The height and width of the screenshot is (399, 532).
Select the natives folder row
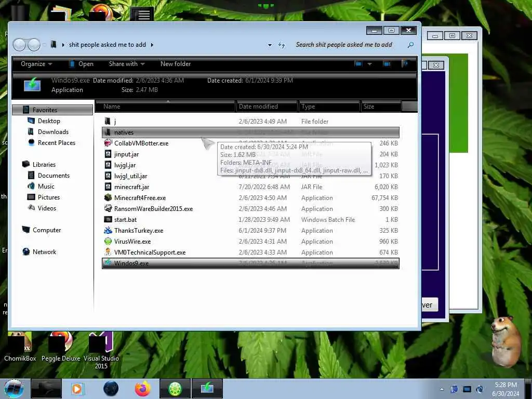coord(250,132)
